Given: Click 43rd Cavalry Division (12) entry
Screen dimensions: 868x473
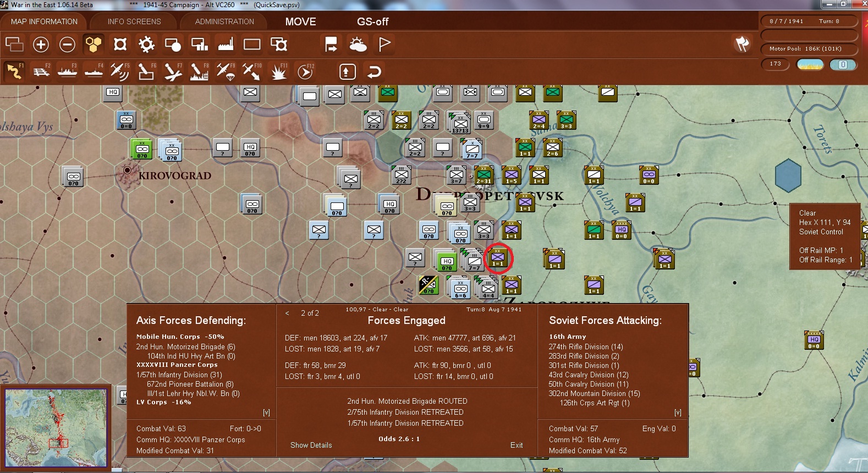Looking at the screenshot, I should pyautogui.click(x=589, y=375).
